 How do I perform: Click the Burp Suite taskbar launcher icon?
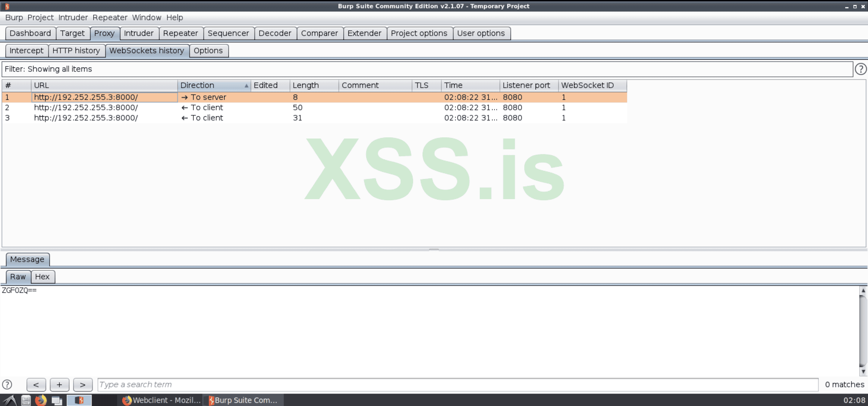pos(79,400)
